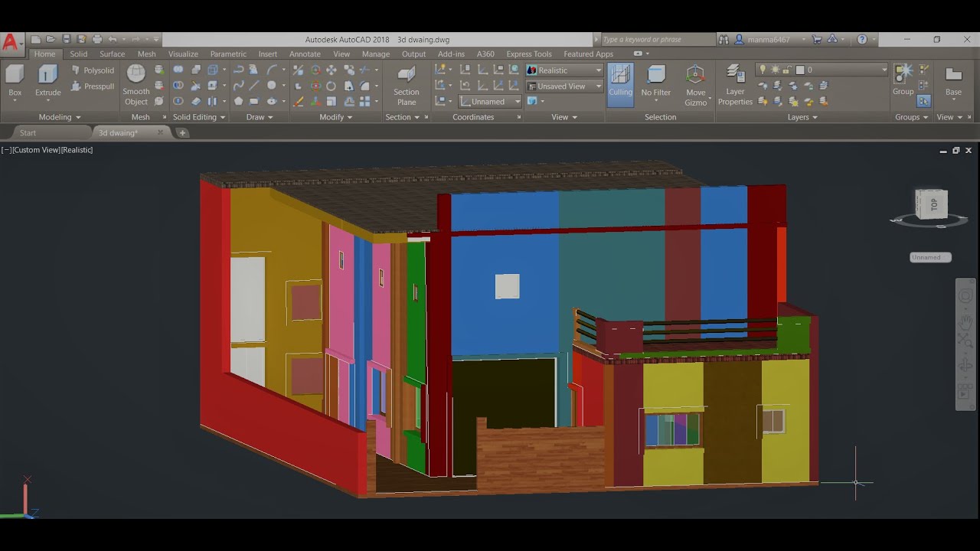The height and width of the screenshot is (551, 980).
Task: Choose the Erase tool
Action: point(299,101)
